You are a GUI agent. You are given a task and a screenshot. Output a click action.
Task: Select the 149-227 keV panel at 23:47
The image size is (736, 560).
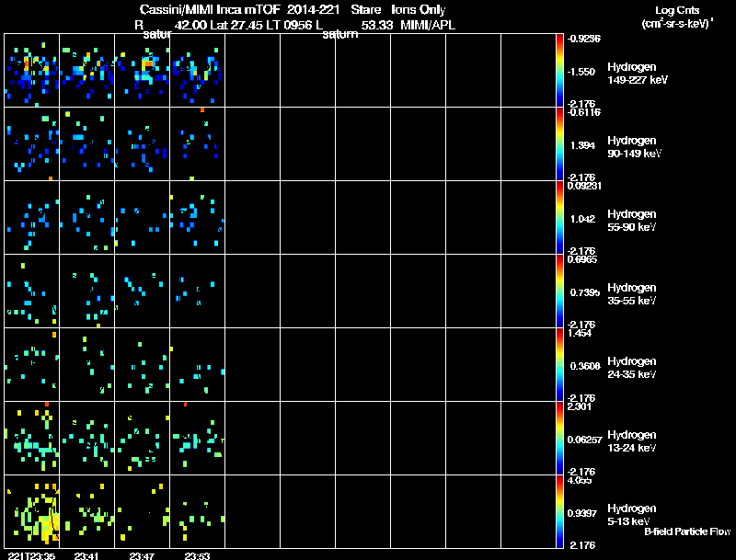coord(143,71)
